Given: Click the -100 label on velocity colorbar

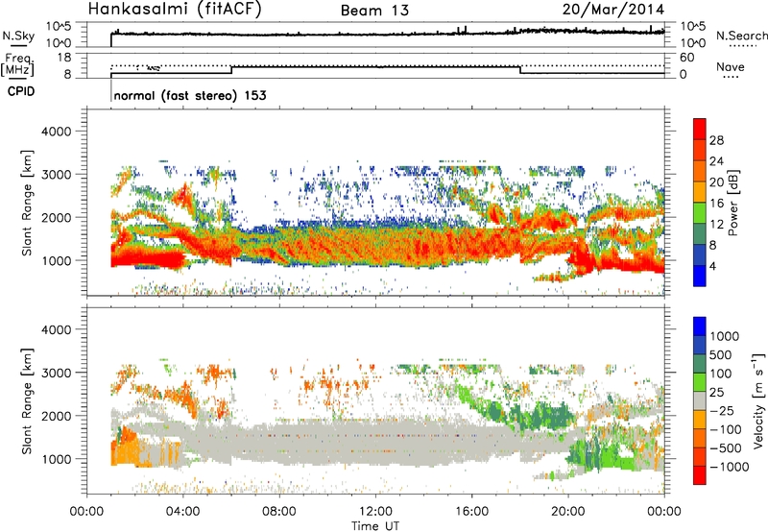Looking at the screenshot, I should tap(728, 429).
